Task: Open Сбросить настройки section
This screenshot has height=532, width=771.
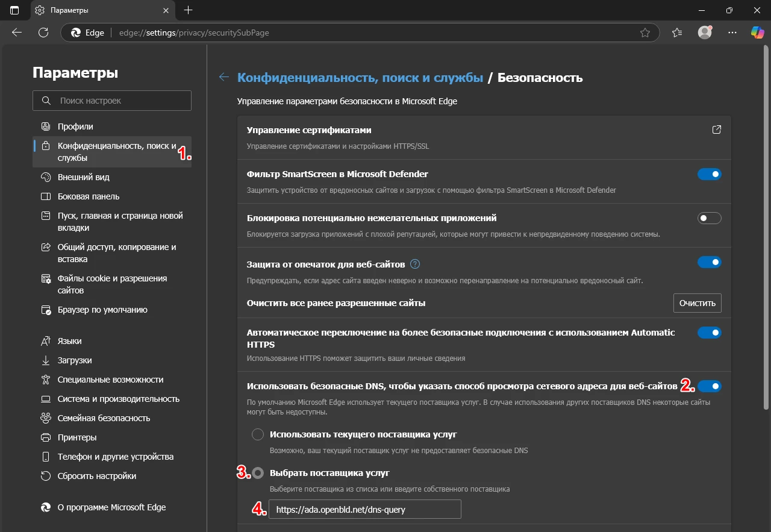Action: tap(112, 476)
